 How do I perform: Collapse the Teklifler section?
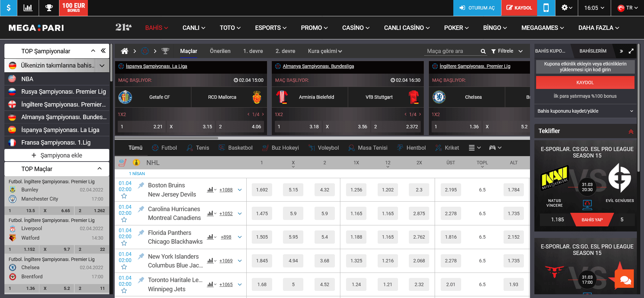tap(631, 131)
